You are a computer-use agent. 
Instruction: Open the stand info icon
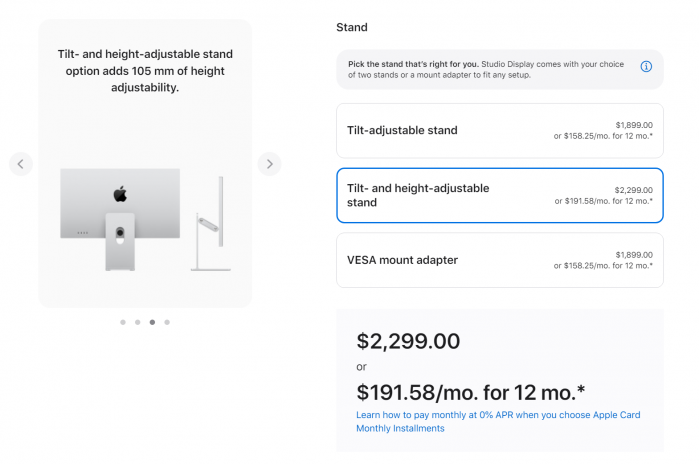point(646,67)
